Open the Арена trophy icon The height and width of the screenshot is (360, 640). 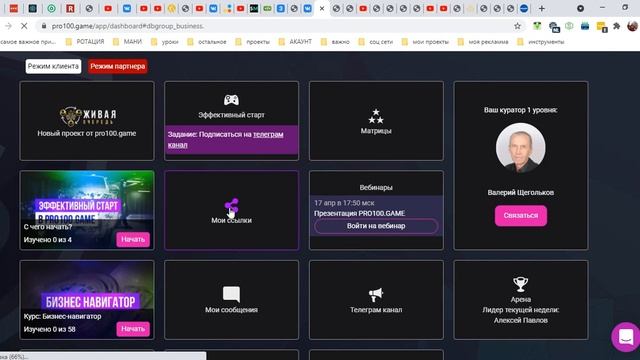(520, 284)
